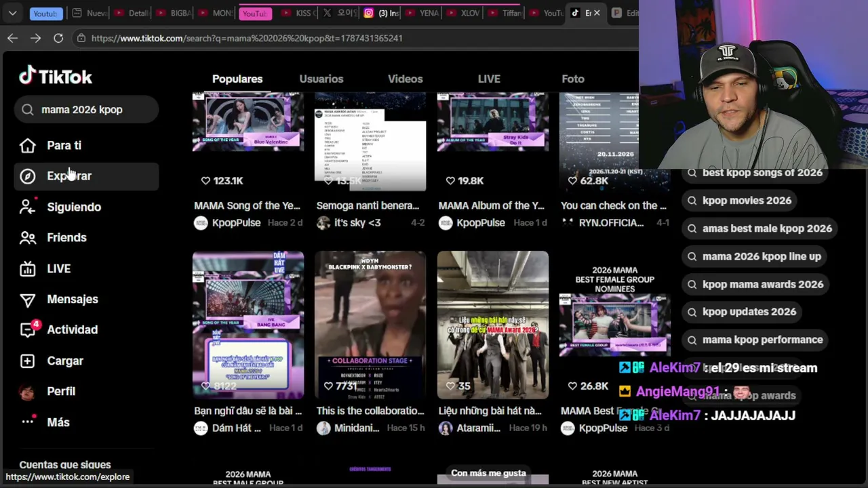Open KpopPulse avatar under MAMA Song of the Year

pos(201,223)
